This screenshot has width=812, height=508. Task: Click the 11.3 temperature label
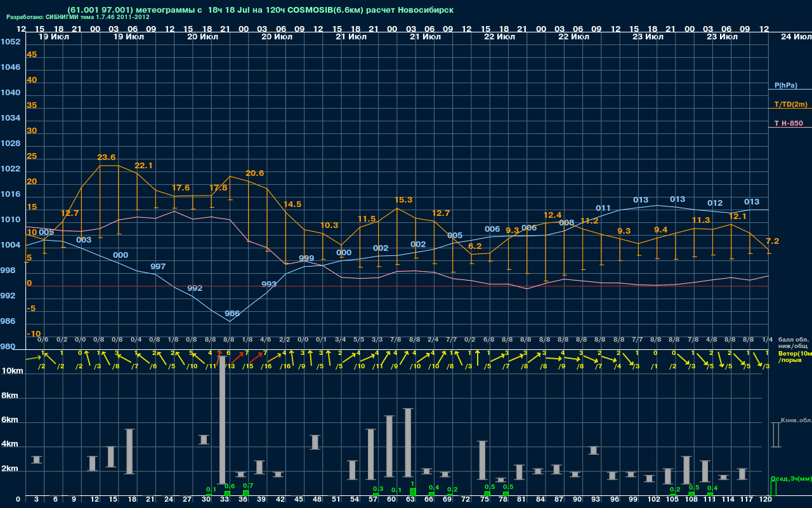(701, 220)
